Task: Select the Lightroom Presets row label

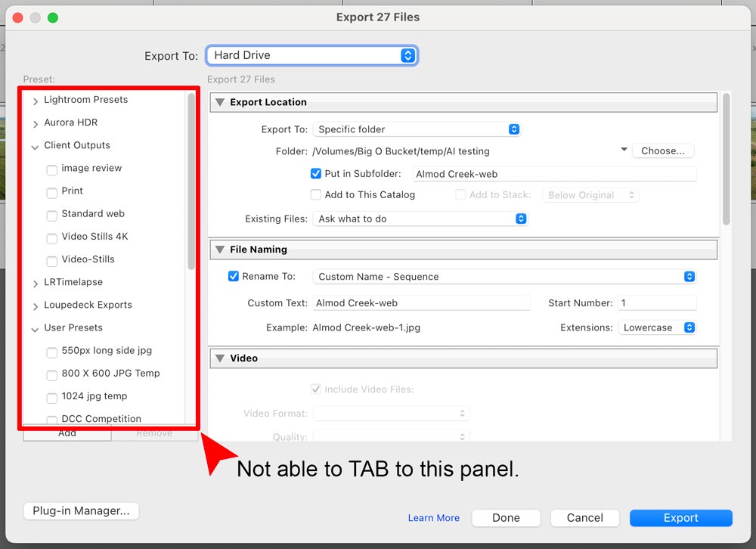Action: point(86,100)
